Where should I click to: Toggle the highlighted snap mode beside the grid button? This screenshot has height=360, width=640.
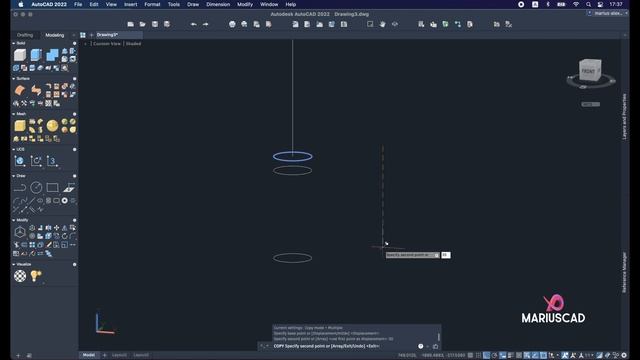click(487, 356)
